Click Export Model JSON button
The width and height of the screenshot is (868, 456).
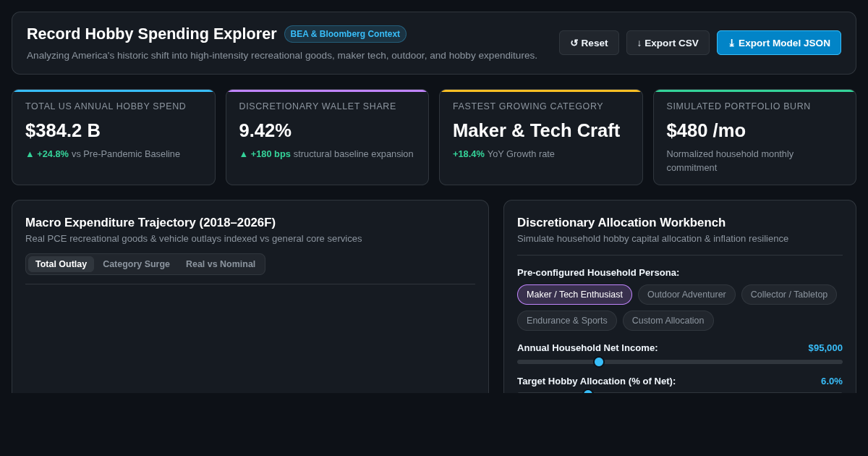coord(779,43)
